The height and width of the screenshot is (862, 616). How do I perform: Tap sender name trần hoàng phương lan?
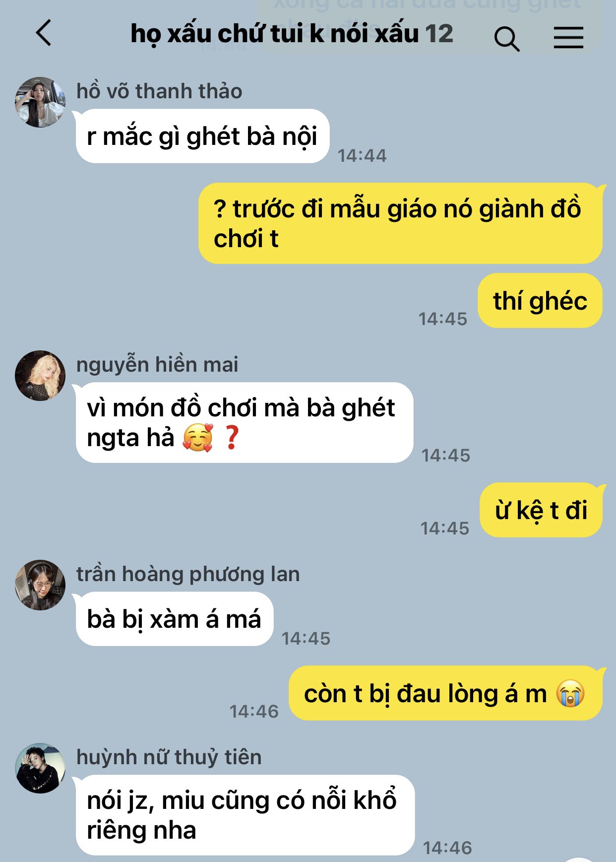pyautogui.click(x=188, y=574)
